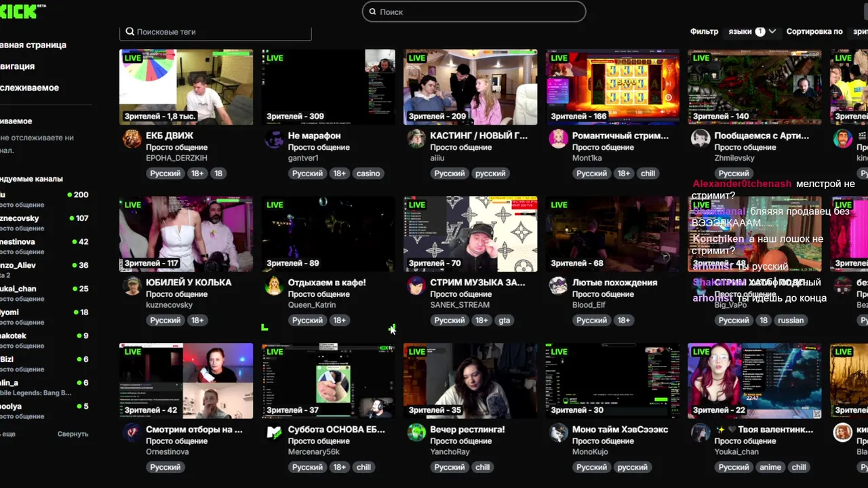Image resolution: width=868 pixels, height=488 pixels.
Task: Open Навигация in the sidebar
Action: pos(18,66)
